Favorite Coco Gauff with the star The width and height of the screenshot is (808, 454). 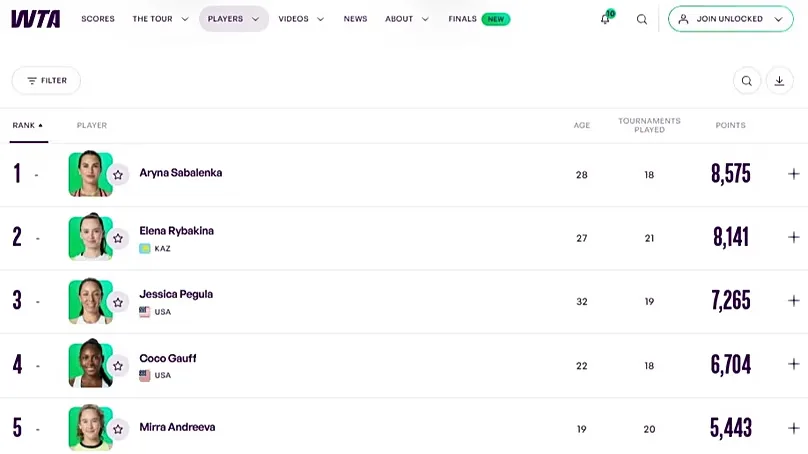(x=118, y=366)
